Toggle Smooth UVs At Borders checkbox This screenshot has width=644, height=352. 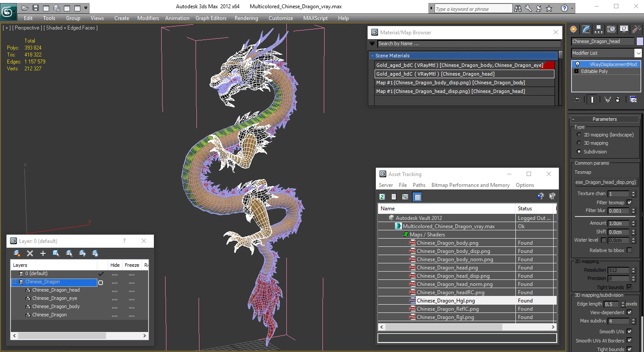tap(629, 341)
